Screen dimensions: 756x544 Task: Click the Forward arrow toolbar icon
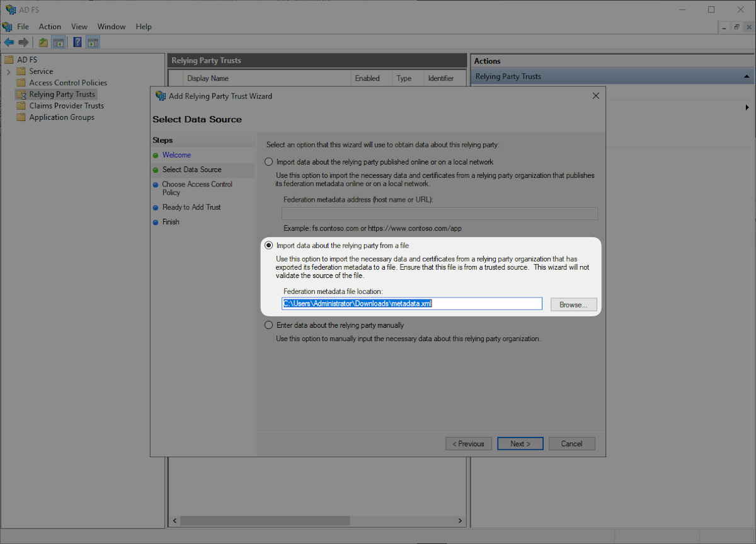[23, 42]
